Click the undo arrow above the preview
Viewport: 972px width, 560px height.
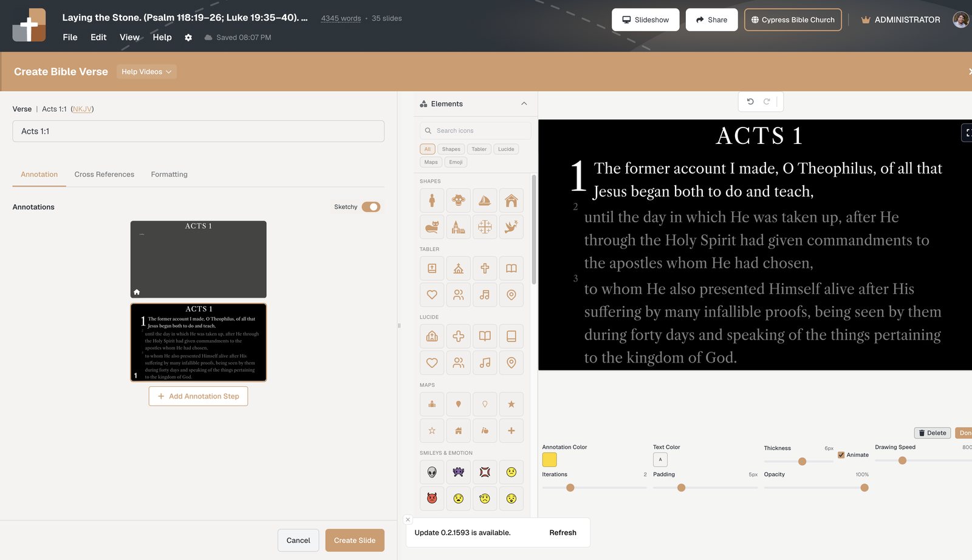tap(750, 101)
